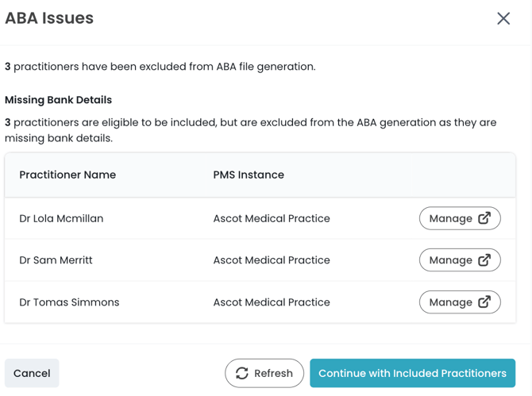
Task: Select the Dr Tomas Simmons name cell
Action: coord(69,302)
